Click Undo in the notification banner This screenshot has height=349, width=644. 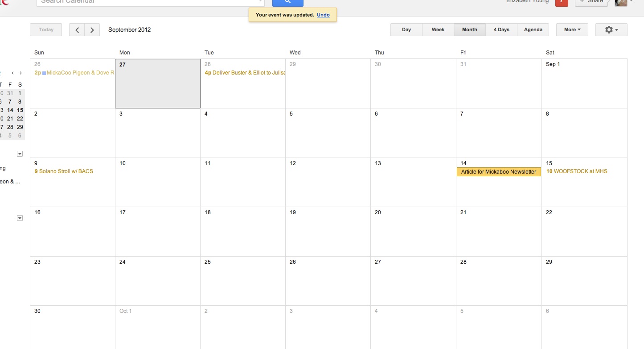tap(323, 15)
